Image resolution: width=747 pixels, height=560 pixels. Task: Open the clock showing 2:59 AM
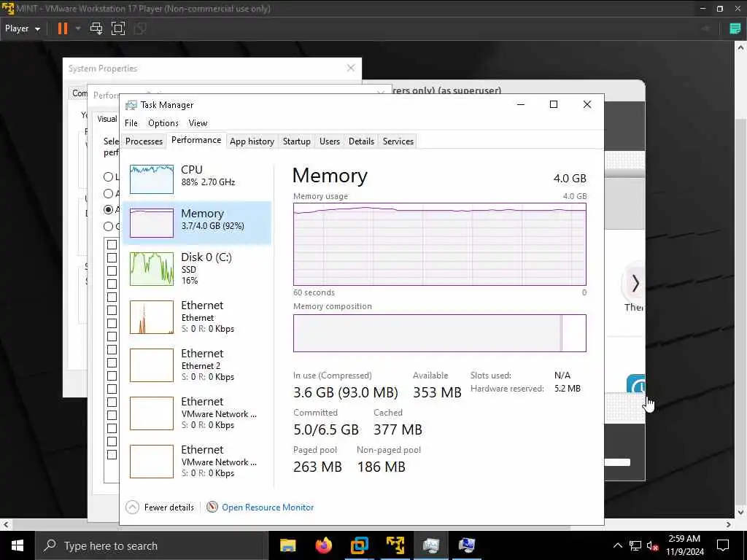tap(684, 545)
